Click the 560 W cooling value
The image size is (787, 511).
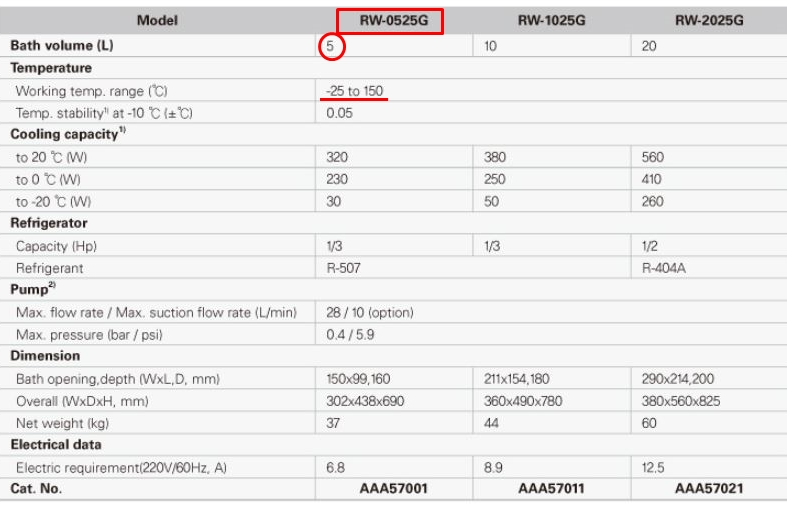click(x=653, y=157)
